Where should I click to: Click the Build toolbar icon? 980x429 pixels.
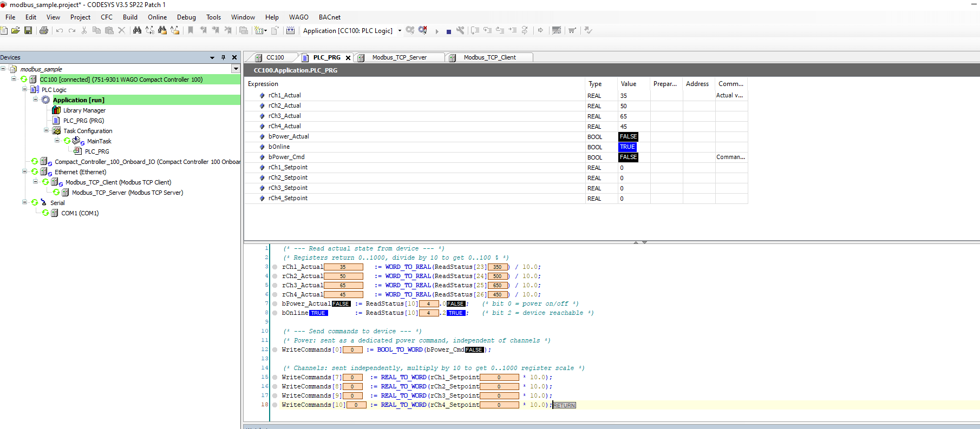click(291, 30)
